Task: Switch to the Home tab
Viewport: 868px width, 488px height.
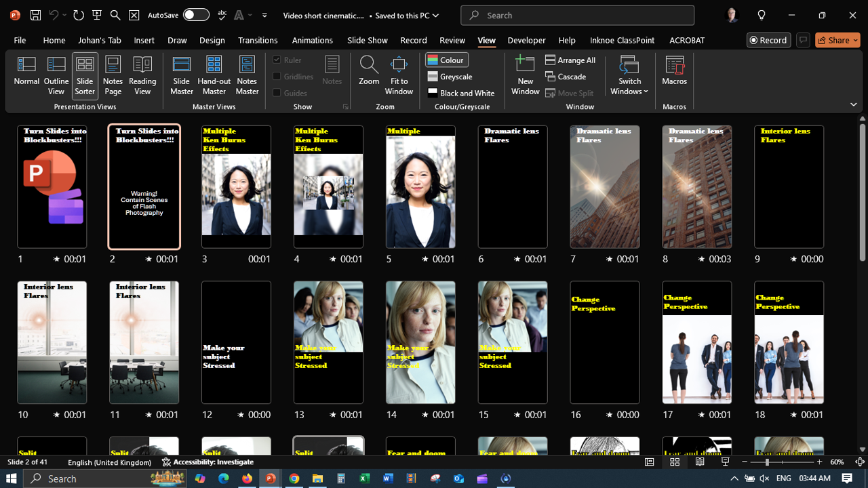Action: [x=54, y=40]
